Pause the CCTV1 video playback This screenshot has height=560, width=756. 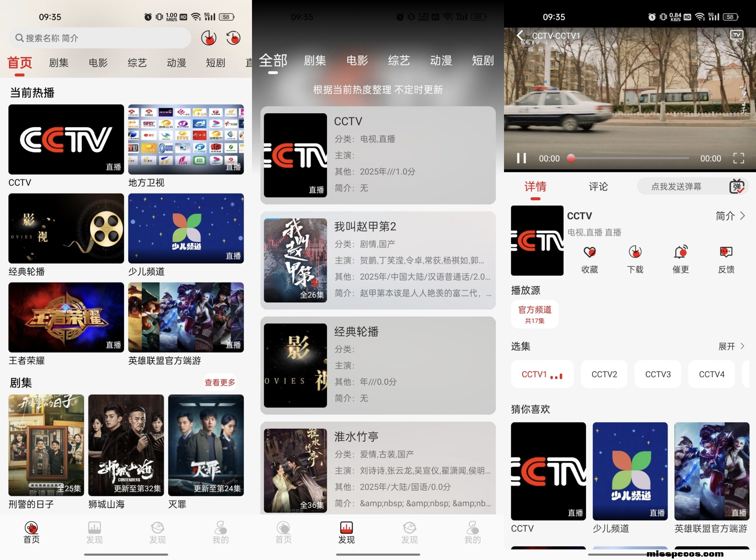click(521, 158)
